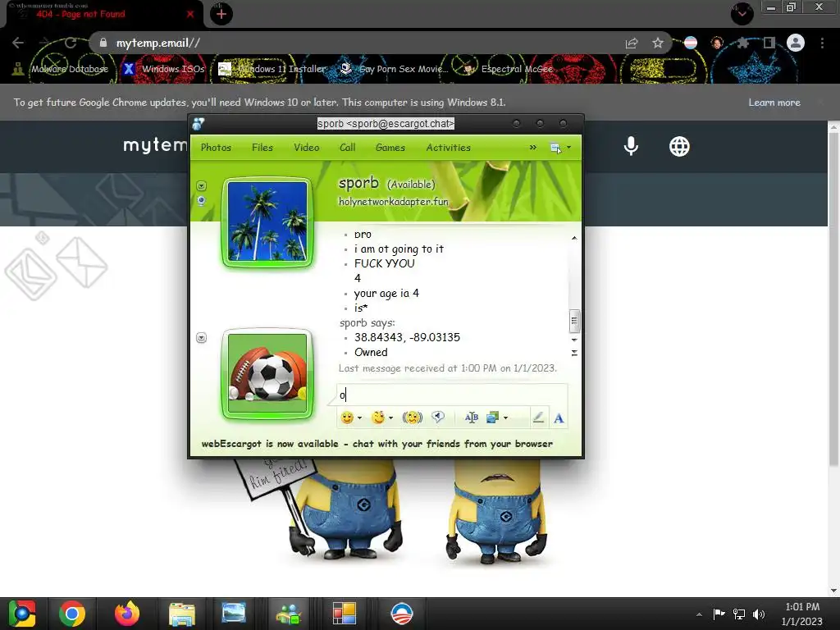Click the language globe icon on mytemp page
The width and height of the screenshot is (840, 630).
pyautogui.click(x=679, y=146)
